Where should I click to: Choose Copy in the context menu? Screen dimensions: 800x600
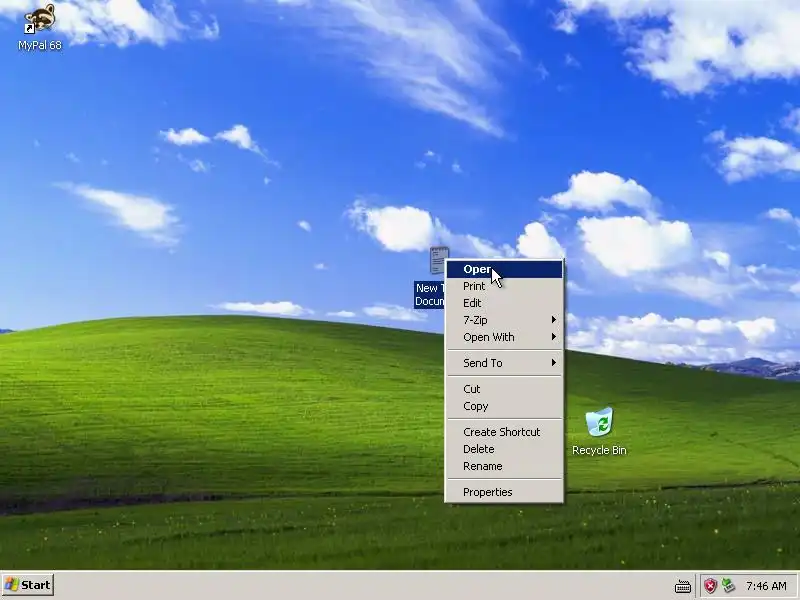pyautogui.click(x=505, y=406)
